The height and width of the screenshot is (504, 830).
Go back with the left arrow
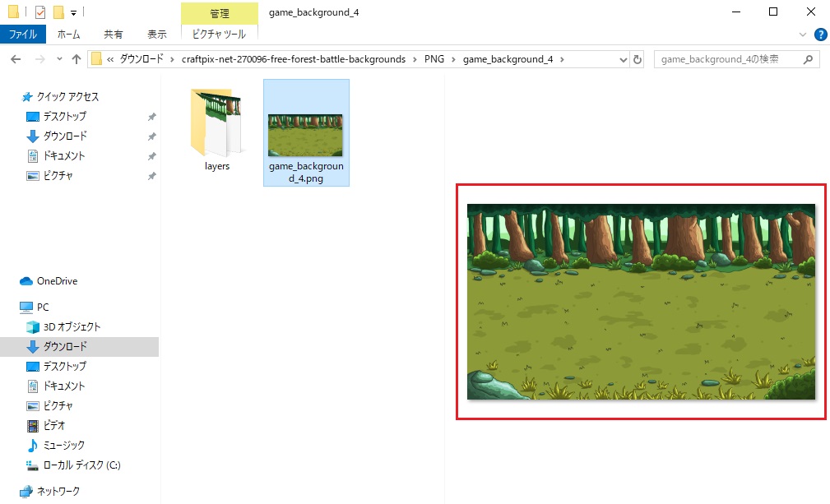(x=16, y=59)
